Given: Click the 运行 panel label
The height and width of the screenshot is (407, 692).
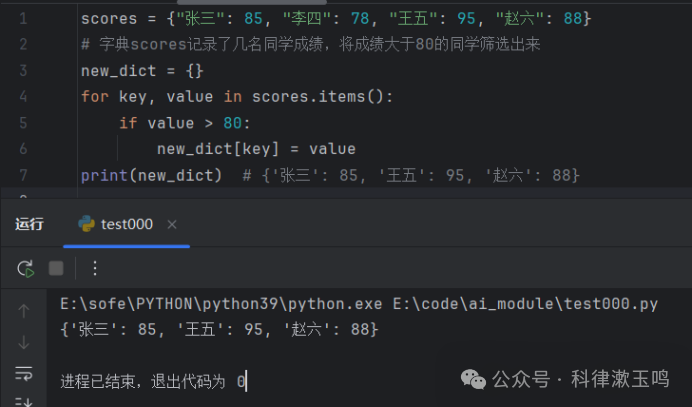Looking at the screenshot, I should 29,224.
